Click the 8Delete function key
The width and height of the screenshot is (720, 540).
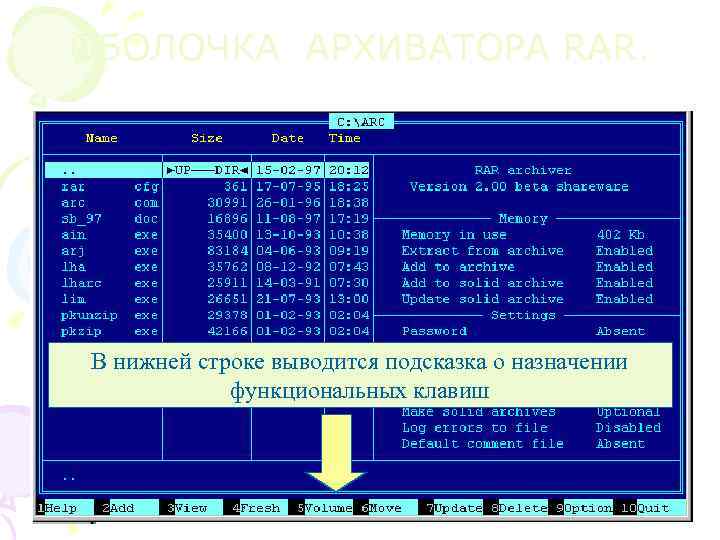point(516,508)
